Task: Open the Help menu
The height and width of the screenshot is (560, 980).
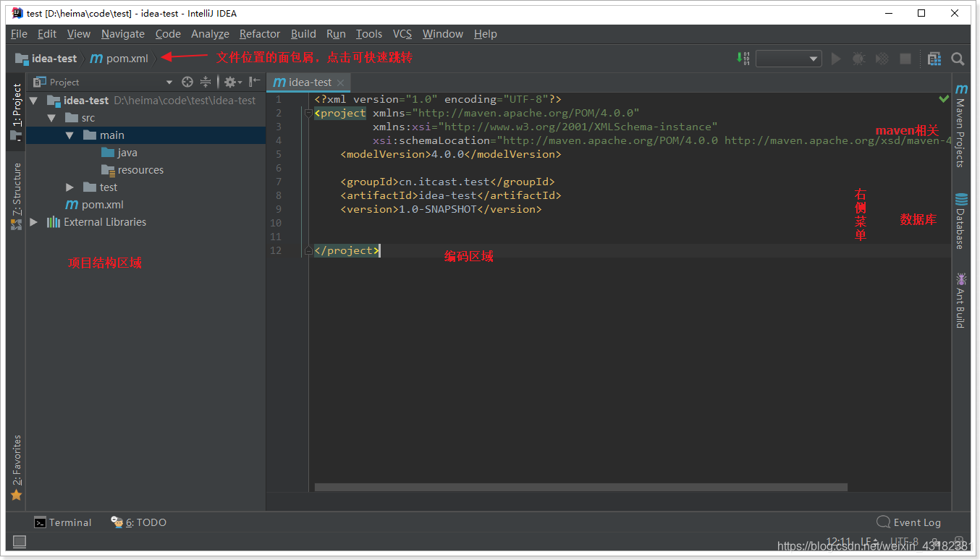Action: coord(486,34)
